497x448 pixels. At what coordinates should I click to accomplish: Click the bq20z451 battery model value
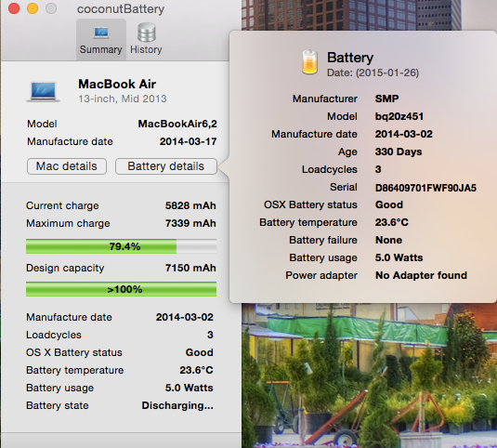[x=399, y=116]
